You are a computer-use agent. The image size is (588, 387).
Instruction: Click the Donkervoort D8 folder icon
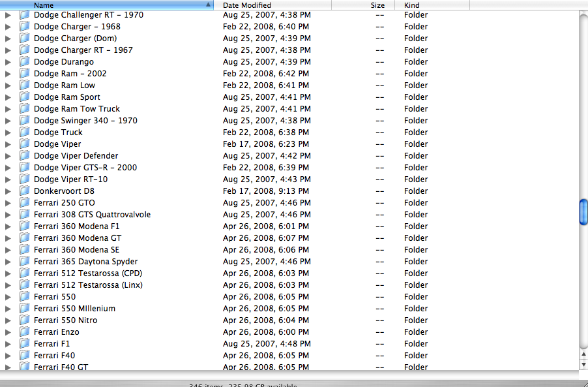[25, 191]
